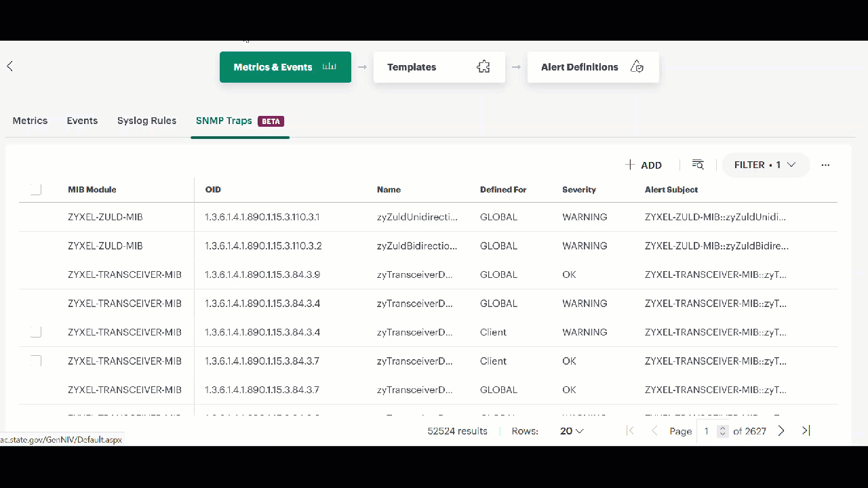
Task: Jump to the last page arrow
Action: click(x=806, y=431)
